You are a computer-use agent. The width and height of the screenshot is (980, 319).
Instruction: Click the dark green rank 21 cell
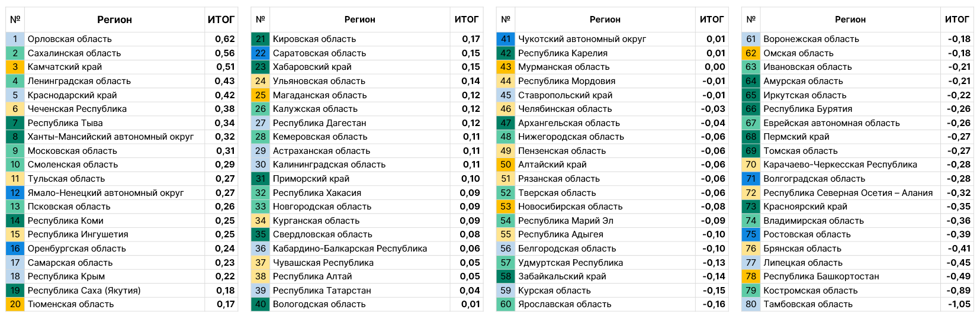[261, 39]
